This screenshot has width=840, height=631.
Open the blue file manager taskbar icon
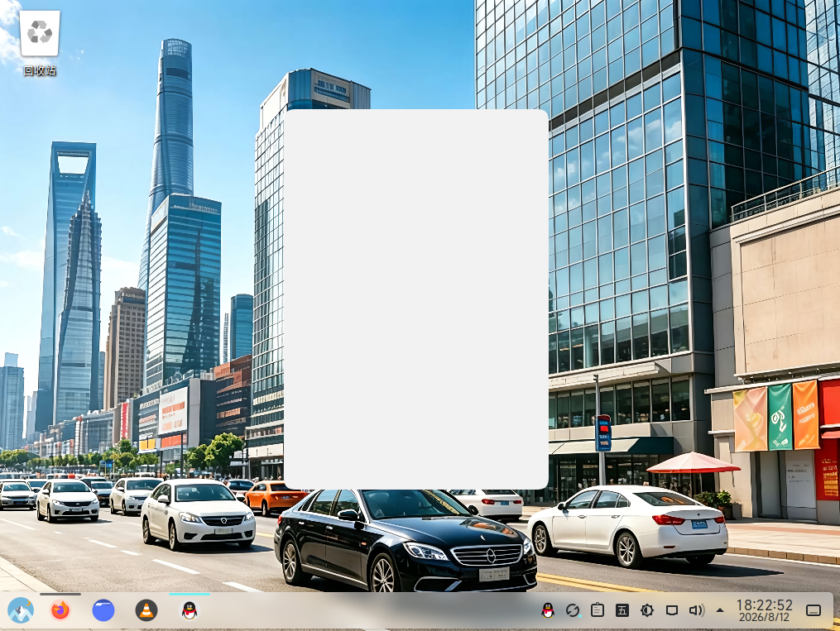103,610
